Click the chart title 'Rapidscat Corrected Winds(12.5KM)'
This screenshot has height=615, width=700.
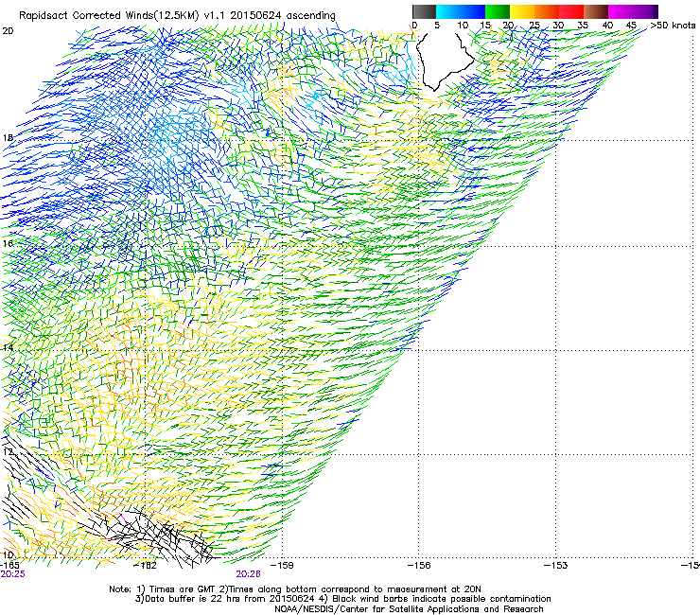pyautogui.click(x=109, y=16)
